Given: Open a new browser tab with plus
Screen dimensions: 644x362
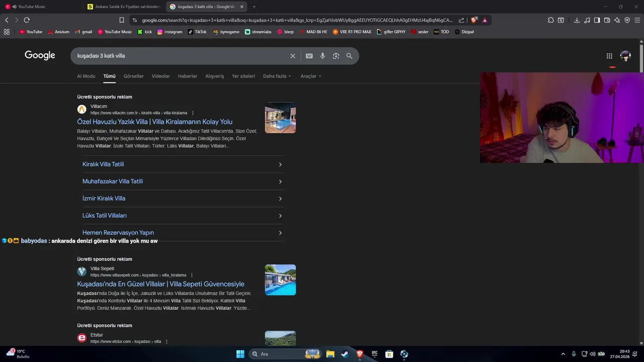Looking at the screenshot, I should click(254, 7).
